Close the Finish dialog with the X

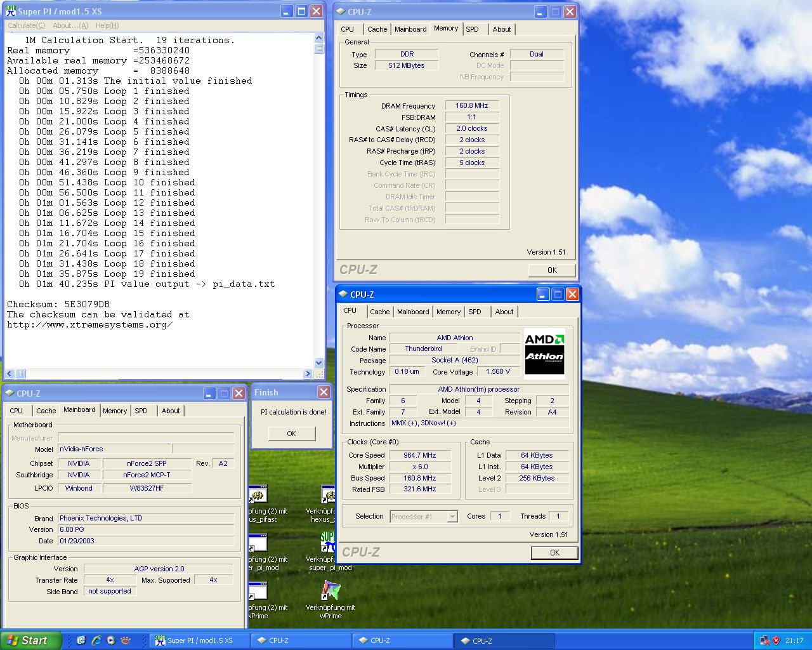pyautogui.click(x=324, y=392)
